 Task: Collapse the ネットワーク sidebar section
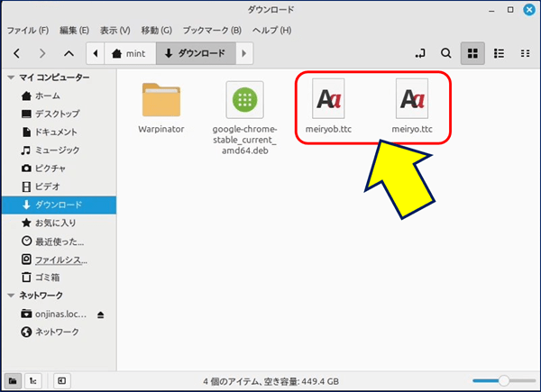(11, 296)
